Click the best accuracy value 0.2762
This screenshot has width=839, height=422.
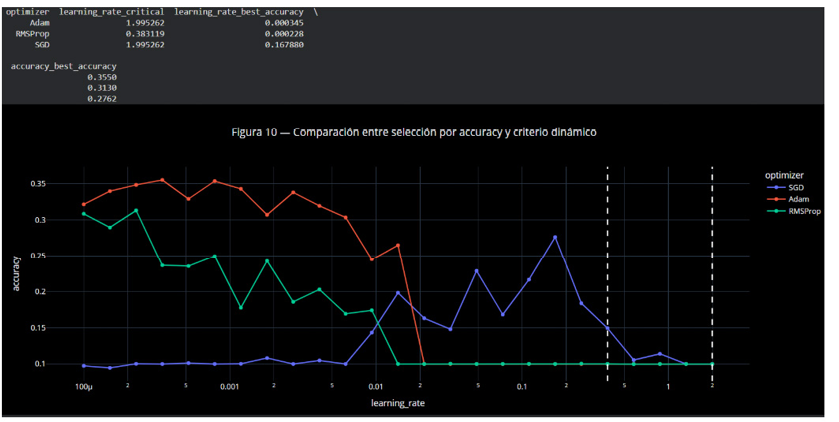pyautogui.click(x=102, y=99)
